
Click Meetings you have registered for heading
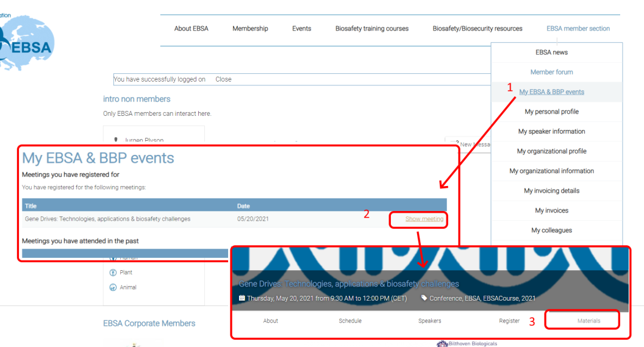(x=70, y=174)
